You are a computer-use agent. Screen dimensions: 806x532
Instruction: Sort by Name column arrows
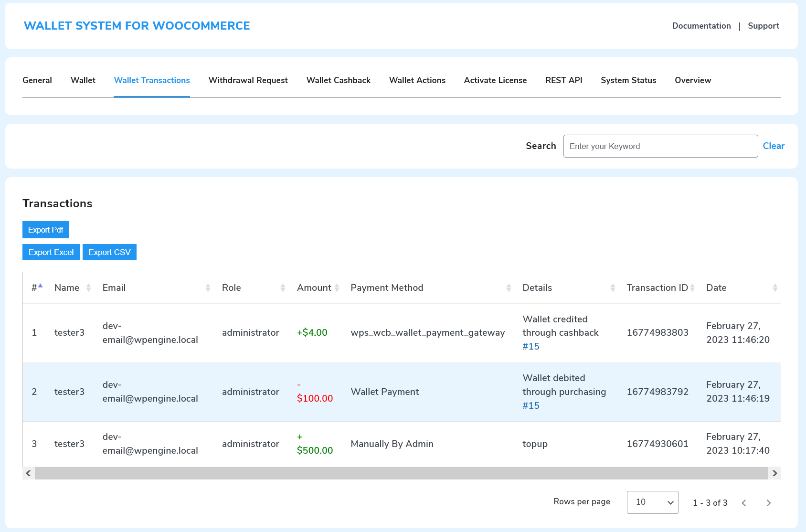point(88,287)
